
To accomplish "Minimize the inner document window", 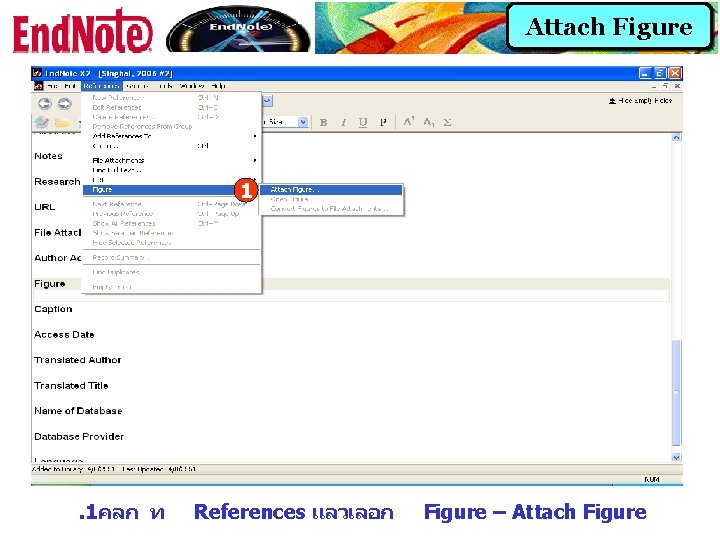I will (654, 86).
